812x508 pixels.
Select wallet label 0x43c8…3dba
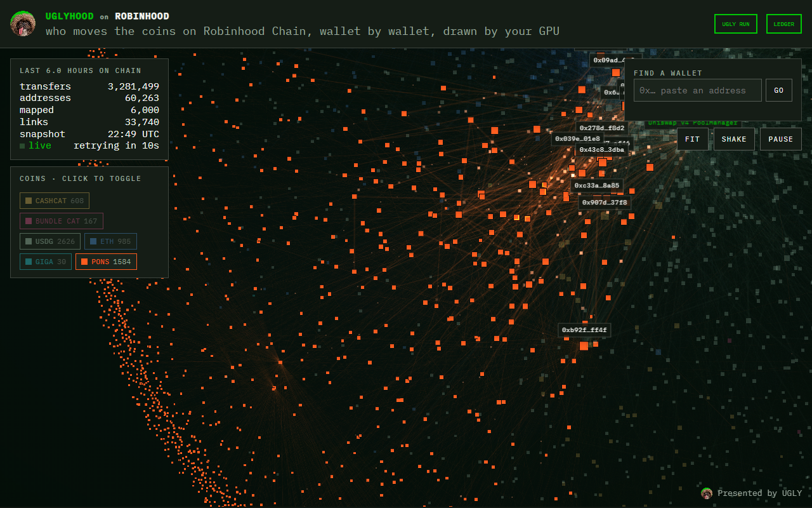[601, 150]
